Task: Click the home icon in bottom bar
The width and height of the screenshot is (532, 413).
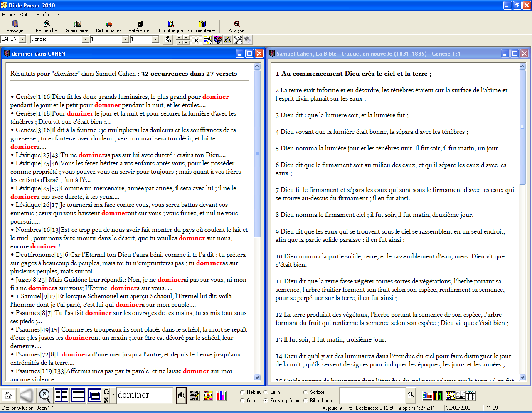Action: [x=8, y=396]
